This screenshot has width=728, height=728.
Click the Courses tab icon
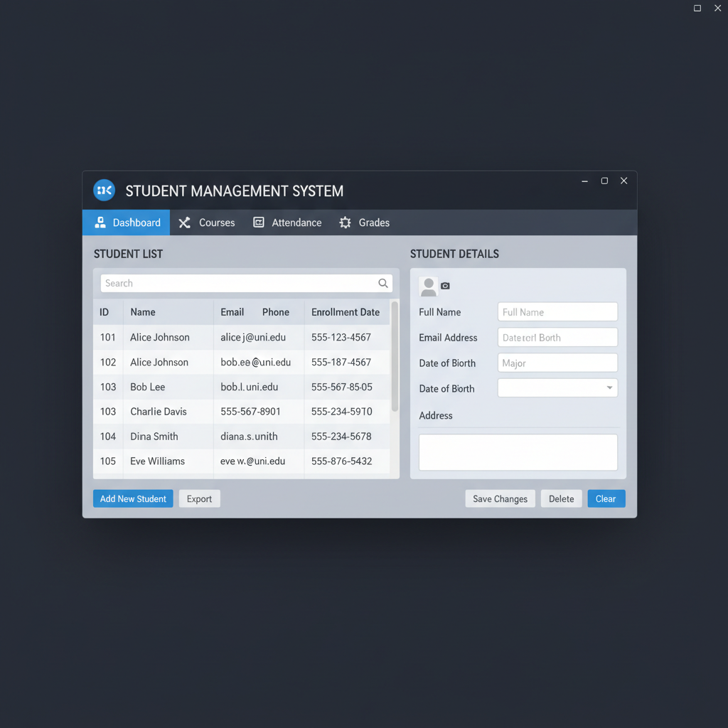point(183,222)
